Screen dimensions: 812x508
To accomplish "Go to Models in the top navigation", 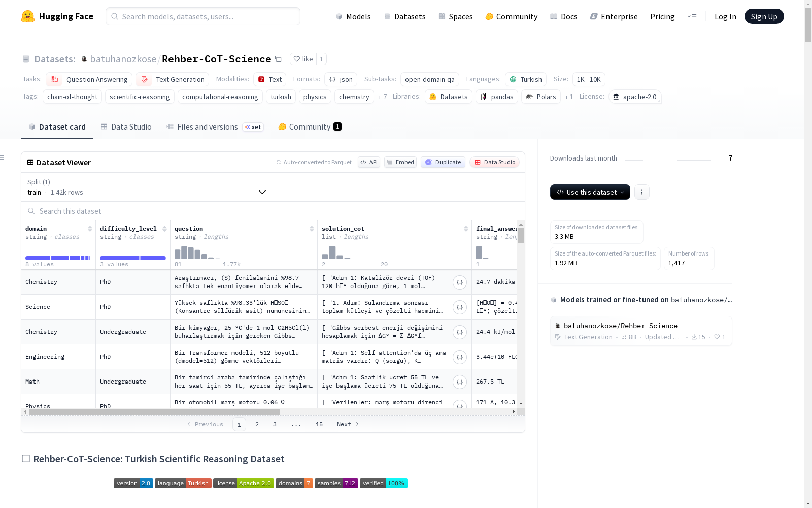I will coord(353,16).
